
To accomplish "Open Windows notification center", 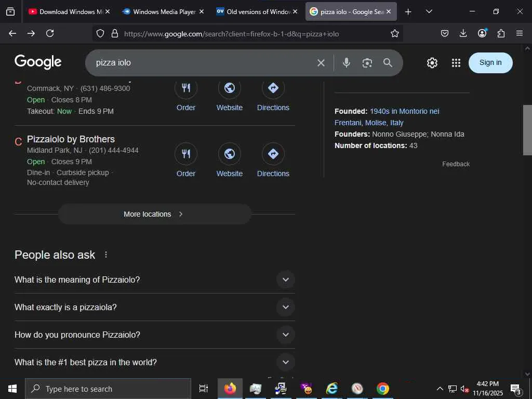I will pos(516,389).
